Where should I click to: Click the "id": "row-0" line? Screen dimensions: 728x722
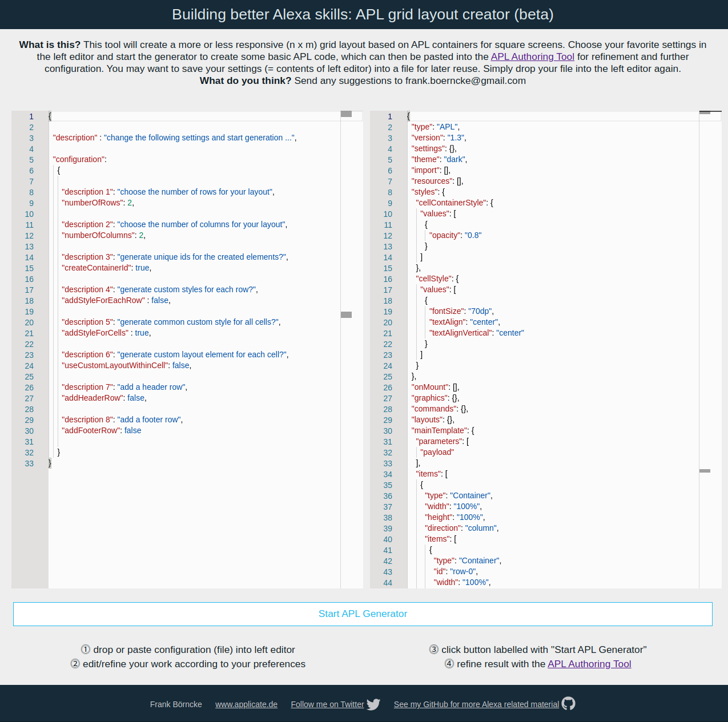tap(456, 571)
